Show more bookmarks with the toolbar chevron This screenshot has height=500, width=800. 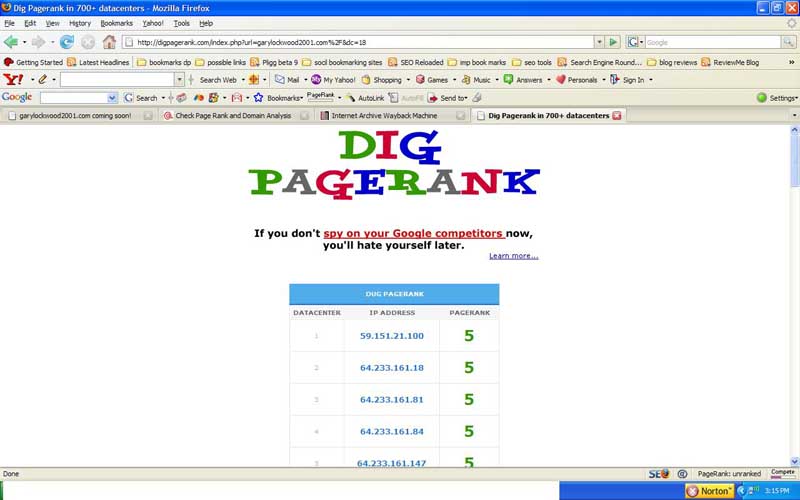[791, 62]
